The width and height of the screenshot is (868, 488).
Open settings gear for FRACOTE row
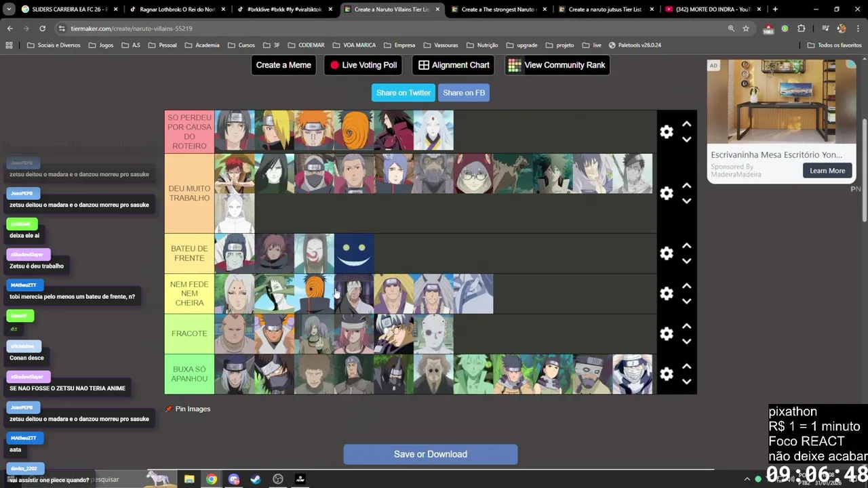667,333
